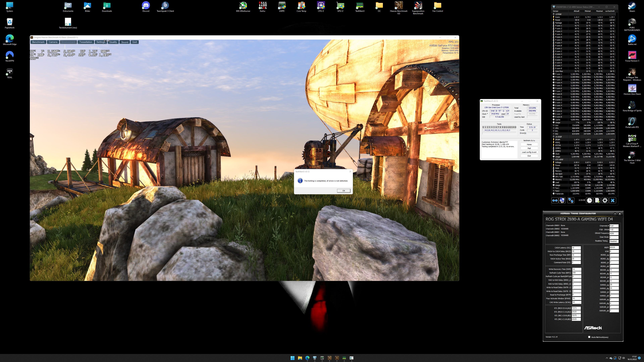The height and width of the screenshot is (362, 644).
Task: Click the Framerate row in HWiNFO
Action: click(x=584, y=194)
